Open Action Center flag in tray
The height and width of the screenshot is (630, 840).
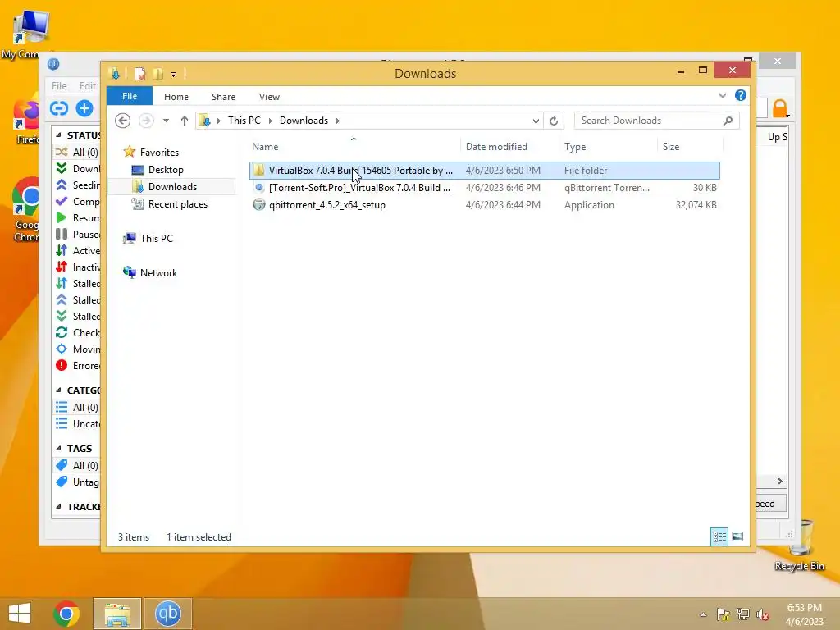click(x=723, y=614)
